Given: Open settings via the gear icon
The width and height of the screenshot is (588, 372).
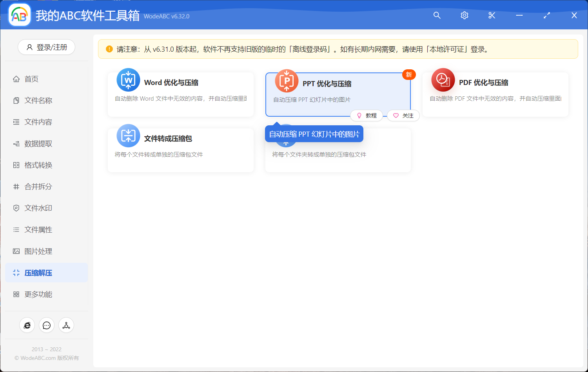Looking at the screenshot, I should coord(464,15).
